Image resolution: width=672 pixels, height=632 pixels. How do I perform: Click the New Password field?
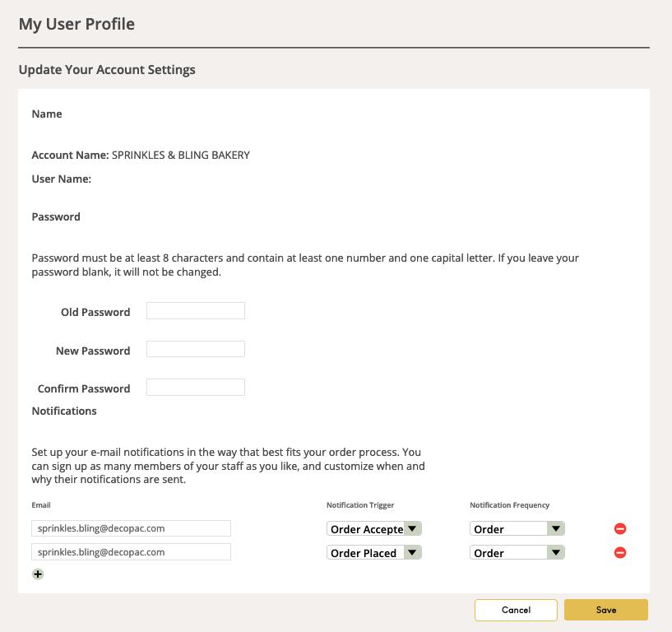coord(196,349)
